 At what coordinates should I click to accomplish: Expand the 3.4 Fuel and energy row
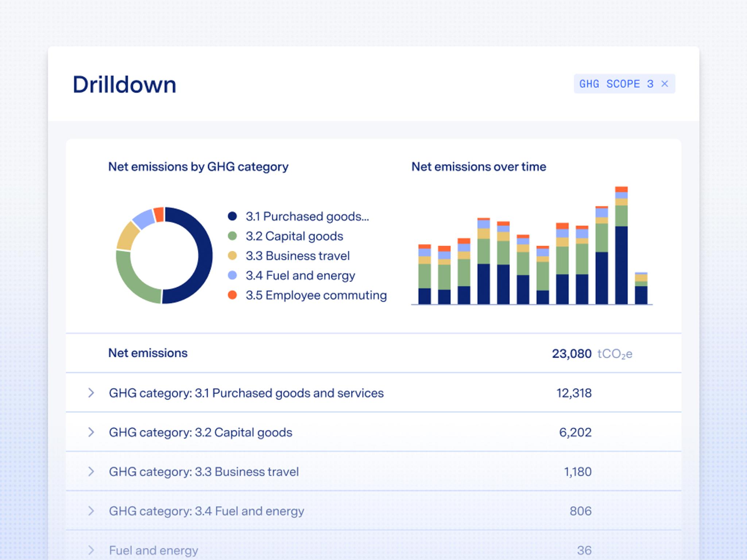click(x=91, y=511)
